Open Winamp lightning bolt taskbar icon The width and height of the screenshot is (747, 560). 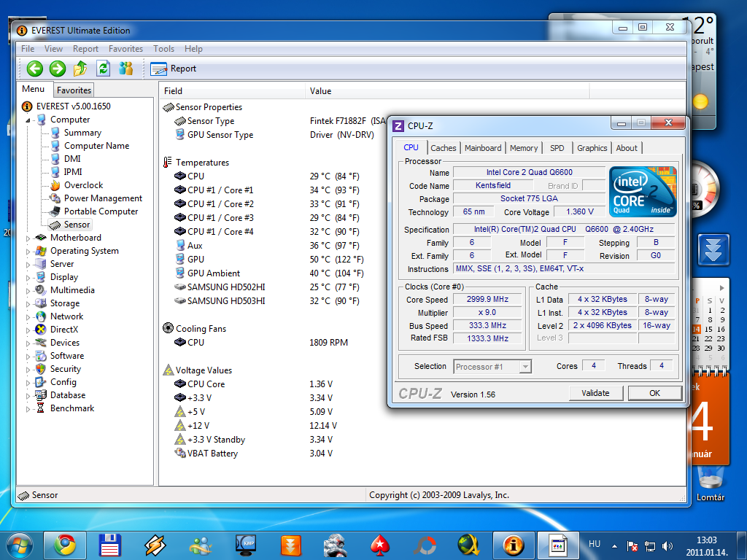point(155,545)
